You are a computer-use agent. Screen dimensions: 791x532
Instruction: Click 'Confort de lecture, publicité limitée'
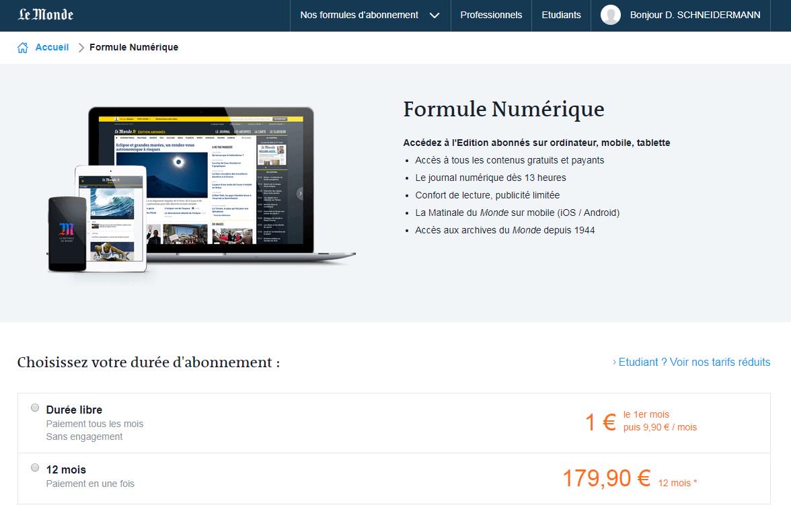(487, 195)
